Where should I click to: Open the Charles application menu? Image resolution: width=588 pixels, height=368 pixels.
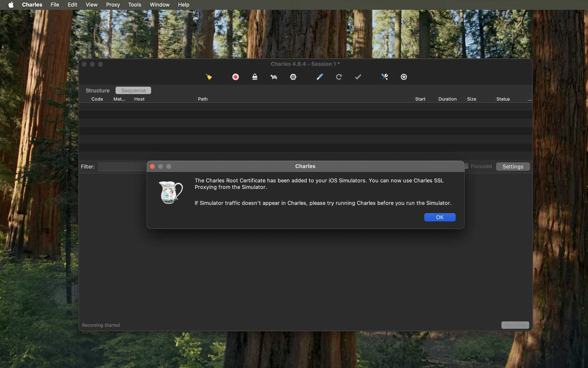[x=32, y=5]
